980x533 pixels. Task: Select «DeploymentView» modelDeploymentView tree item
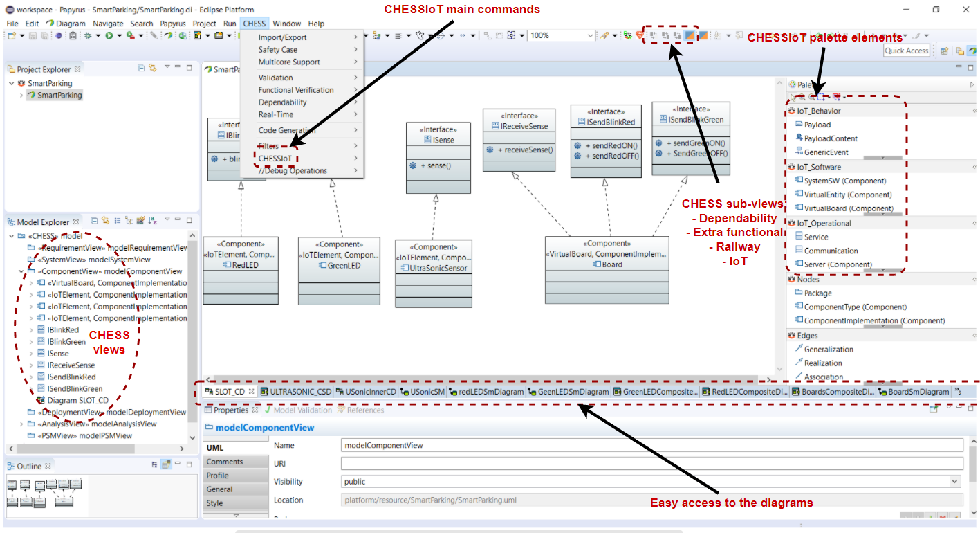coord(107,412)
